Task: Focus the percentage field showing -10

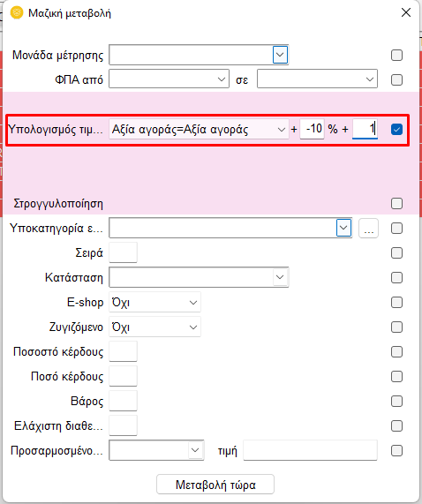Action: 312,129
